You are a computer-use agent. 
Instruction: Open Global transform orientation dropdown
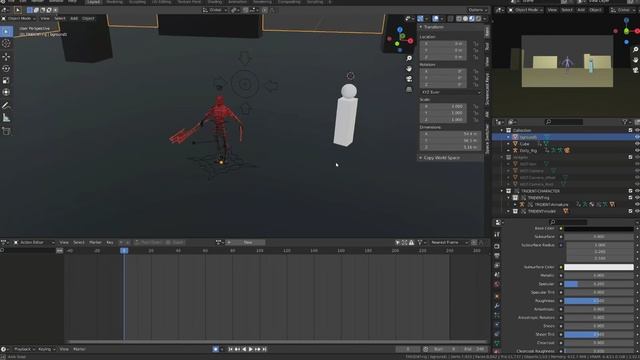point(215,10)
